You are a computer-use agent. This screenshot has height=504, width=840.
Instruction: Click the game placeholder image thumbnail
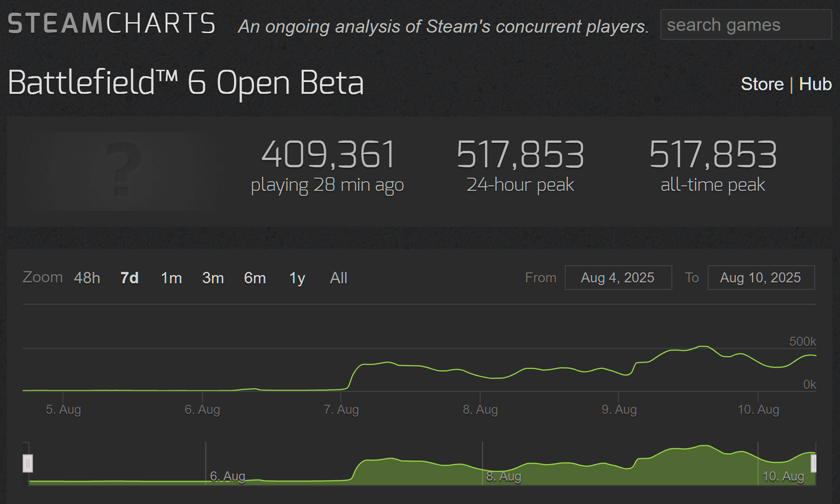(x=122, y=171)
